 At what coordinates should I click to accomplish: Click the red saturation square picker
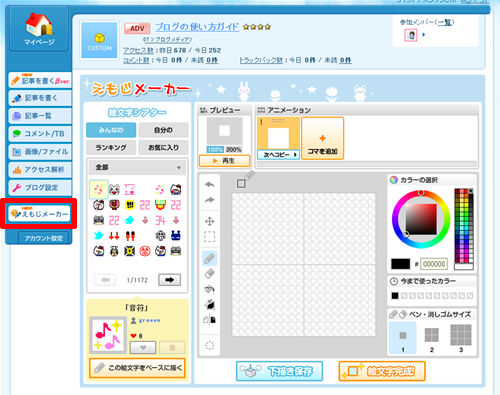click(x=421, y=219)
